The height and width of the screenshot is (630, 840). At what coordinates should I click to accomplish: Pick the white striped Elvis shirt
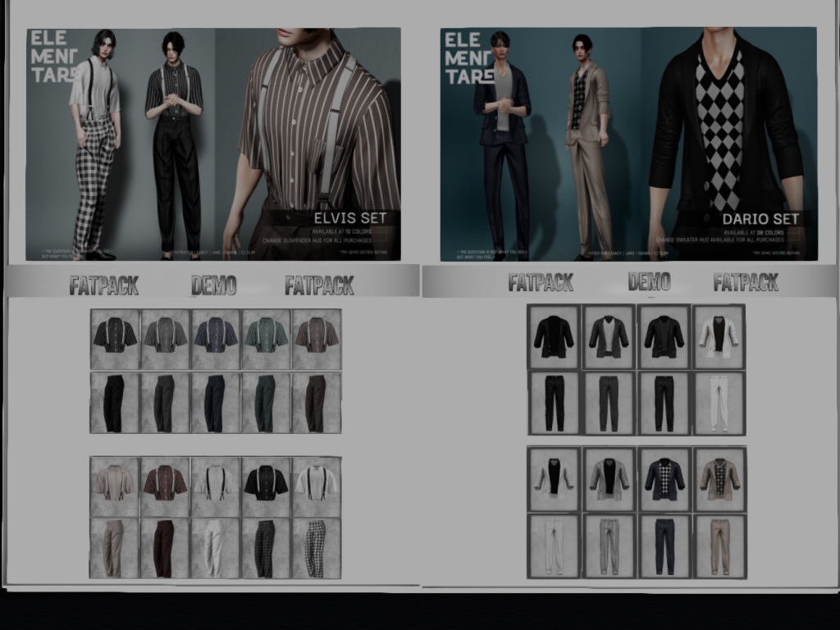coord(216,487)
